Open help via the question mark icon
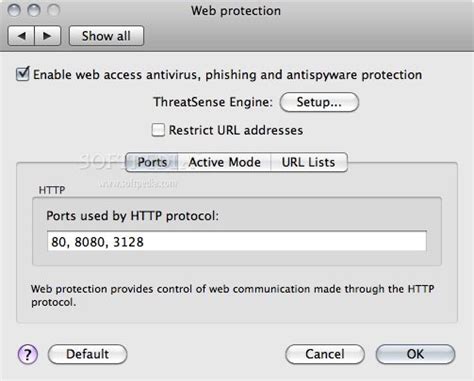 [x=28, y=354]
